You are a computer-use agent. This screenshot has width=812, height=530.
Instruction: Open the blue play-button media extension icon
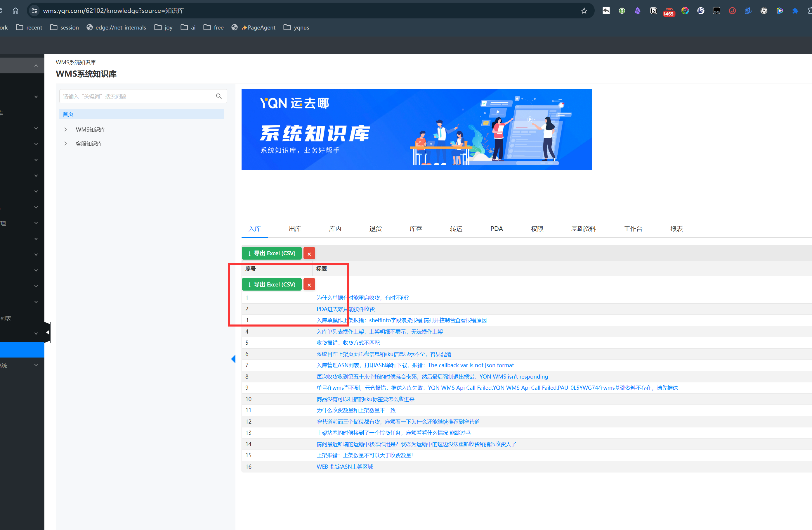click(x=779, y=11)
